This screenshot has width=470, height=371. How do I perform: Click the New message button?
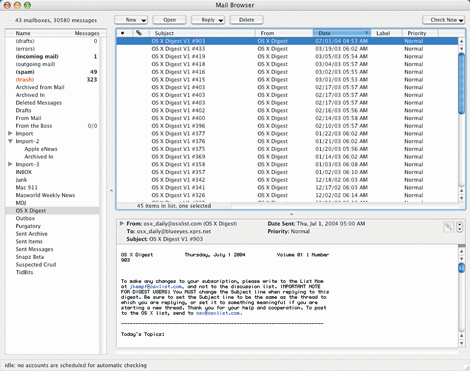click(x=131, y=20)
